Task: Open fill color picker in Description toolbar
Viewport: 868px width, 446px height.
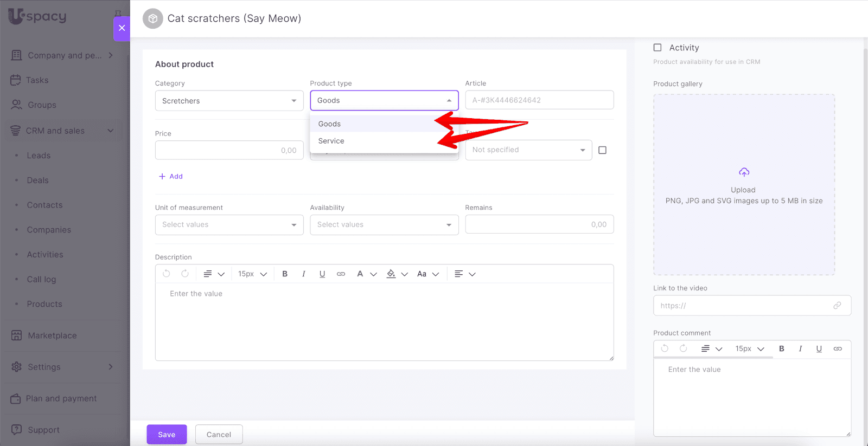Action: tap(391, 274)
